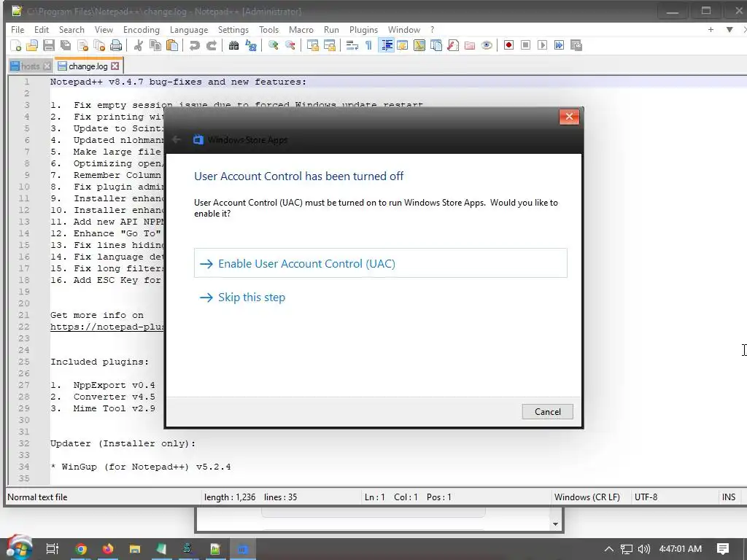The image size is (747, 560).
Task: Open the Encoding menu
Action: (142, 29)
